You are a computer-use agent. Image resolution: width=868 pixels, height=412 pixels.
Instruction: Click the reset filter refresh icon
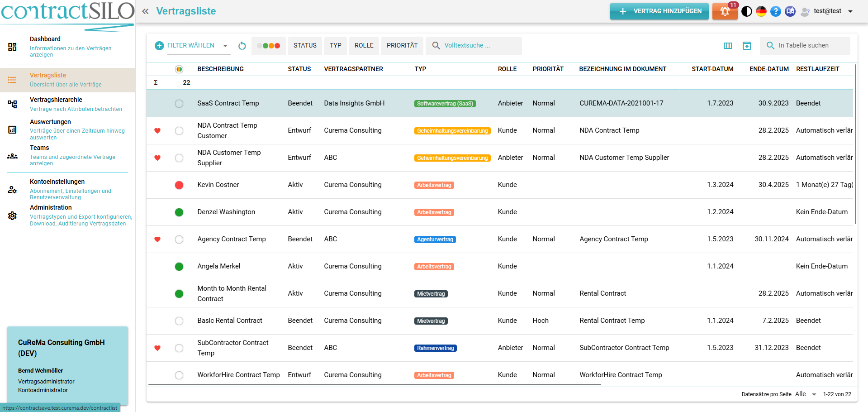[x=242, y=46]
